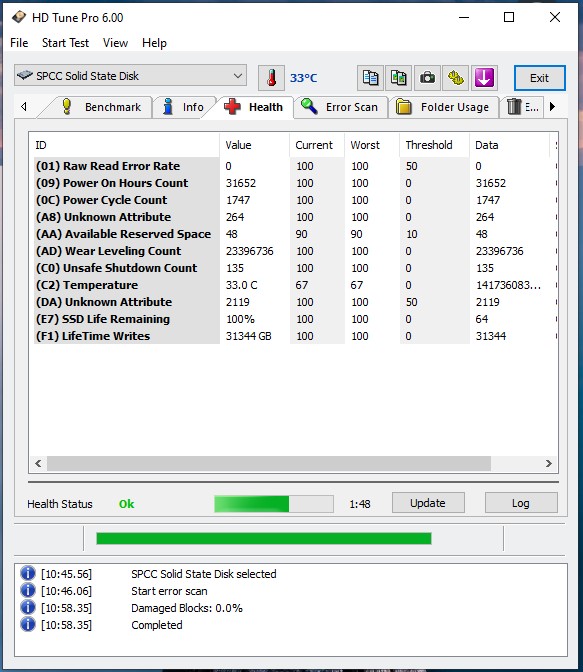The height and width of the screenshot is (672, 583).
Task: Select the '(F1) LifeTime Writes' row
Action: [294, 336]
